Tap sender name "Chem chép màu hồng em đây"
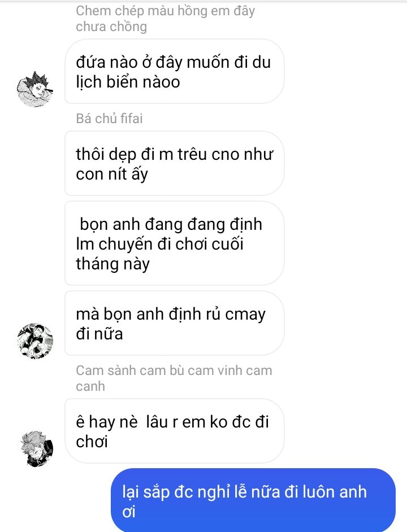407x532 pixels. click(x=165, y=11)
